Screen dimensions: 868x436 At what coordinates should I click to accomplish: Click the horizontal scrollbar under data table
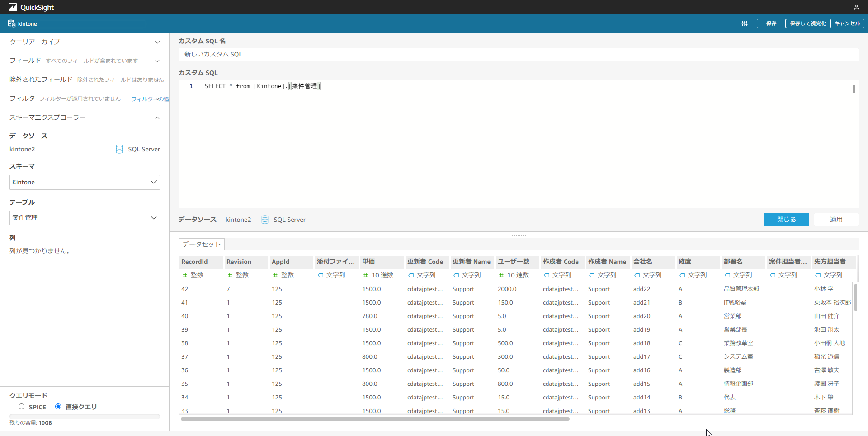click(x=375, y=419)
